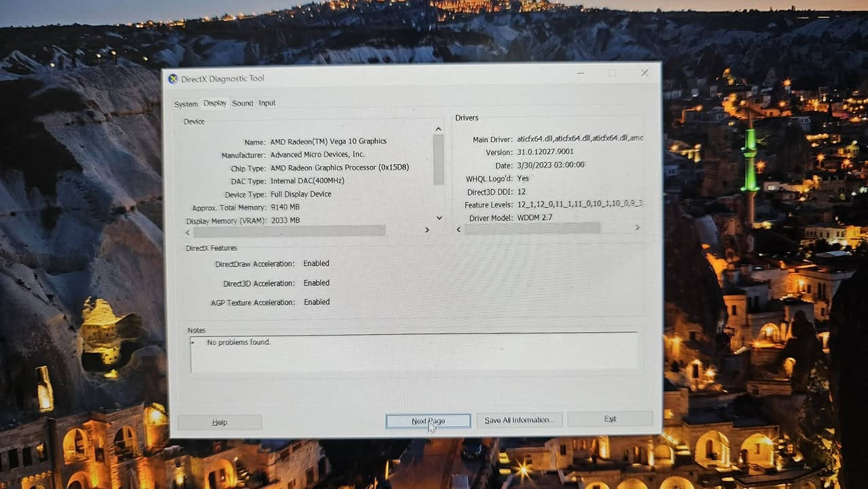Click 'Internal DAC(400MHz)' value
This screenshot has width=868, height=489.
click(x=307, y=181)
